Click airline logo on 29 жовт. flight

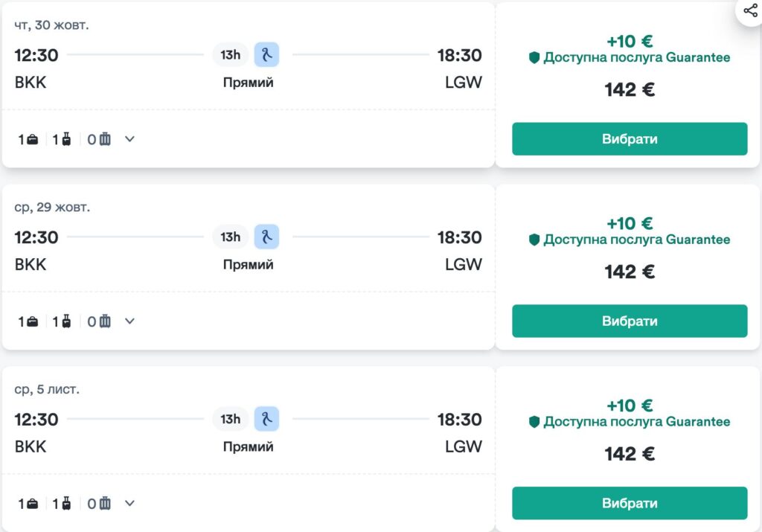coord(266,237)
